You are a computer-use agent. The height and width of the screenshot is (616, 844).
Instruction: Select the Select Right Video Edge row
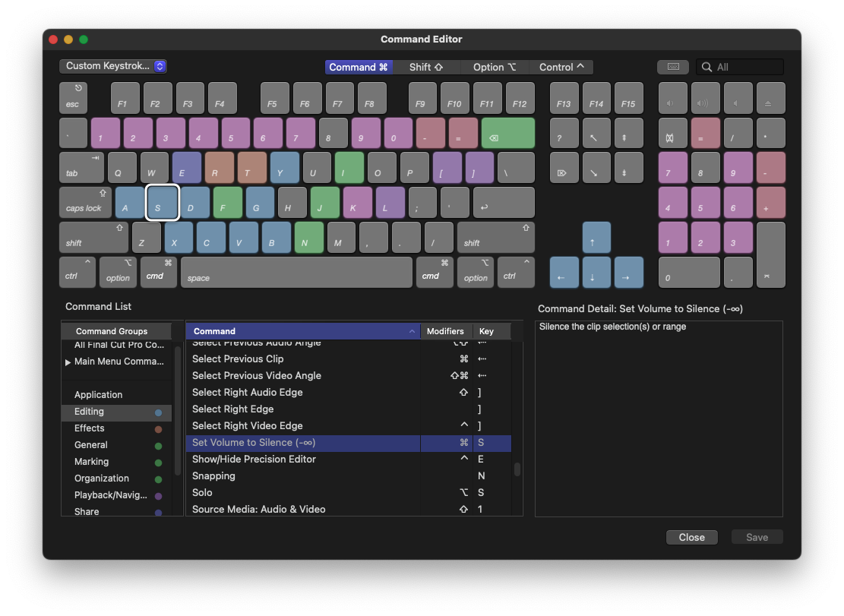click(349, 425)
